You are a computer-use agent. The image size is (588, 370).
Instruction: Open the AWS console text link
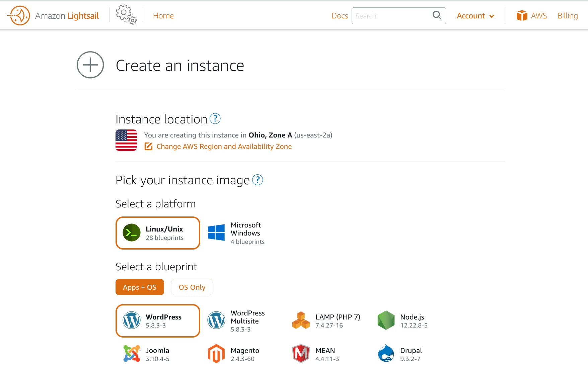tap(538, 16)
